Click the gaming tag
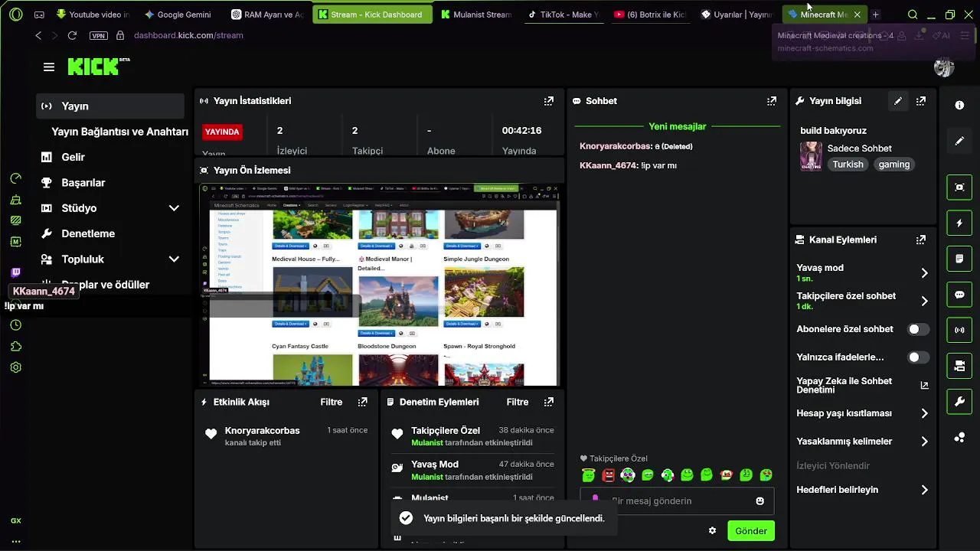The width and height of the screenshot is (980, 551). 894,165
